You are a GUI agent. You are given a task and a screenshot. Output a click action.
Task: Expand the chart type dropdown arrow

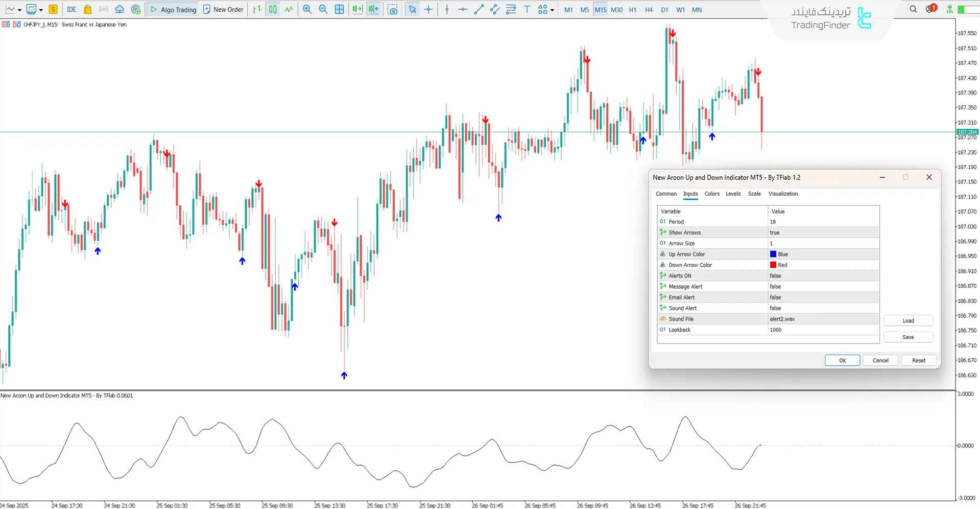19,10
